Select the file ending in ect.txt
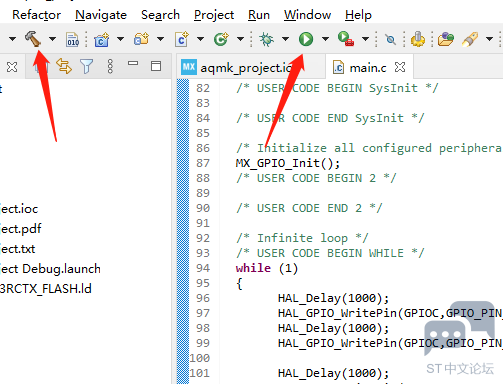The image size is (503, 384). (x=17, y=249)
